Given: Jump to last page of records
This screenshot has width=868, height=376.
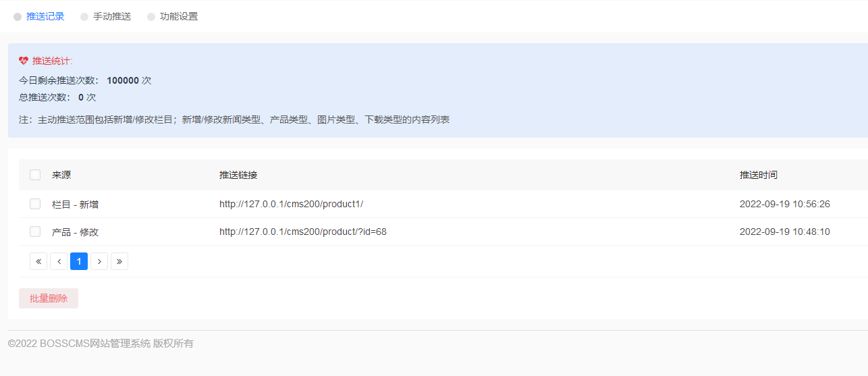Looking at the screenshot, I should pyautogui.click(x=119, y=261).
